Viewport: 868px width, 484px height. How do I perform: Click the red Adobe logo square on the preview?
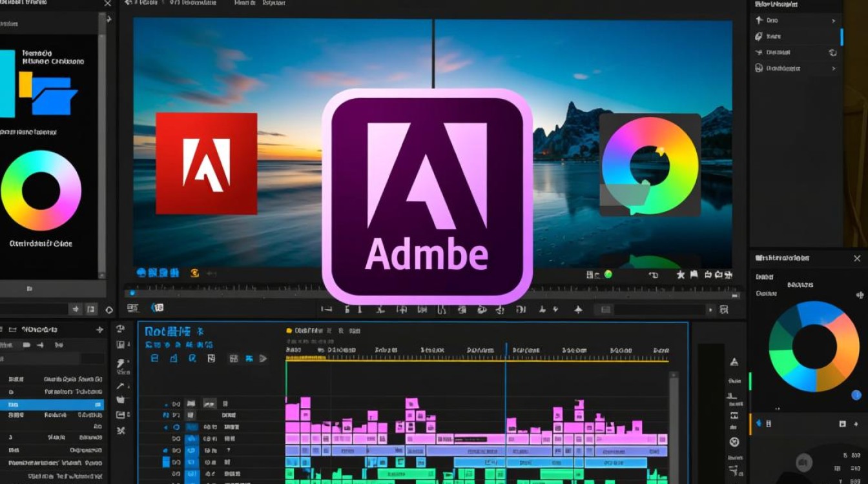(206, 163)
